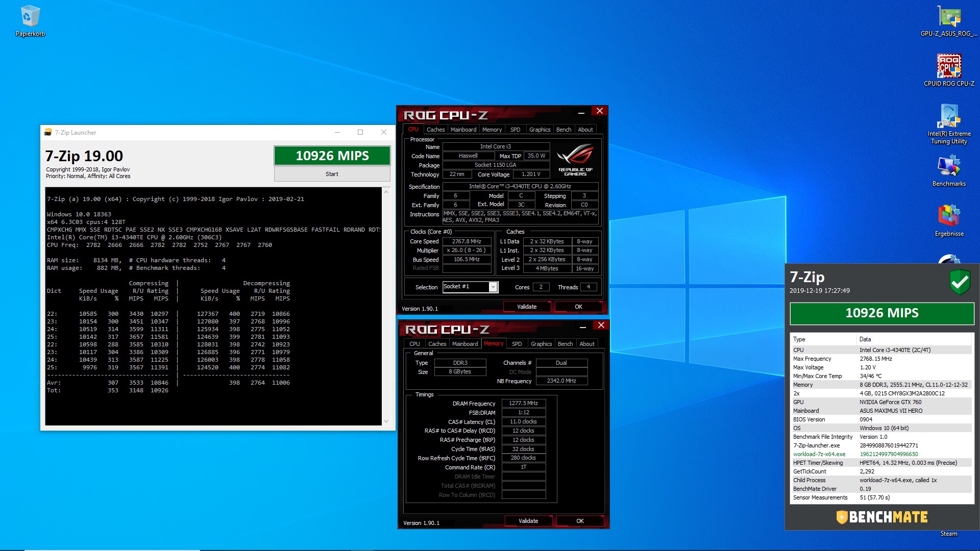Screen dimensions: 980x551
Task: Select the workload-7z-x64.exe row in BenchMate
Action: click(x=881, y=454)
